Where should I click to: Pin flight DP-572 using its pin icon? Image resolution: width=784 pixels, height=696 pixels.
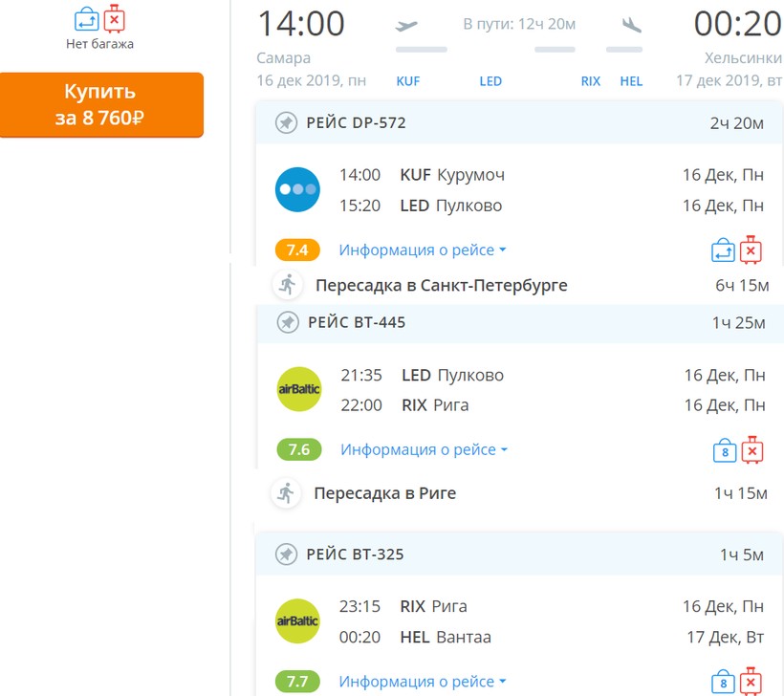point(286,123)
